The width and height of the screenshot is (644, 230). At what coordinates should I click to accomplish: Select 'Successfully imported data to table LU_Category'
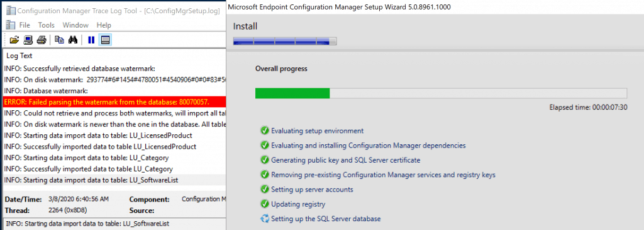114,169
